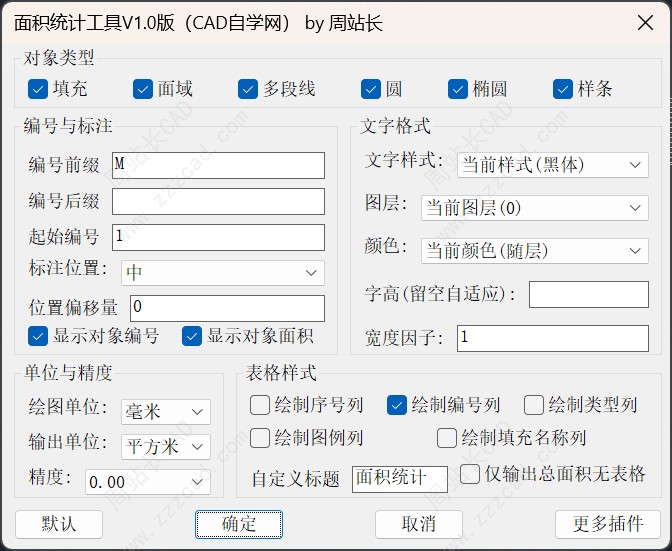672x551 pixels.
Task: Disable the 多段线 object type
Action: pyautogui.click(x=248, y=89)
